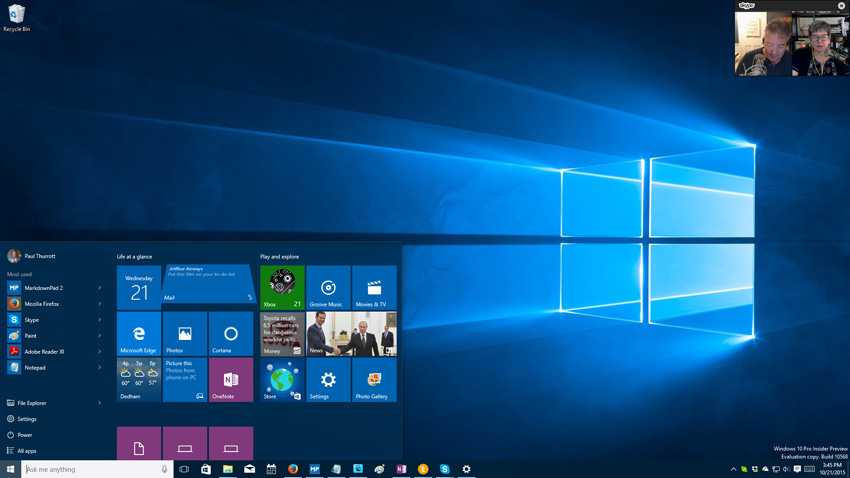850x478 pixels.
Task: Open the Cortana tile
Action: pos(231,333)
